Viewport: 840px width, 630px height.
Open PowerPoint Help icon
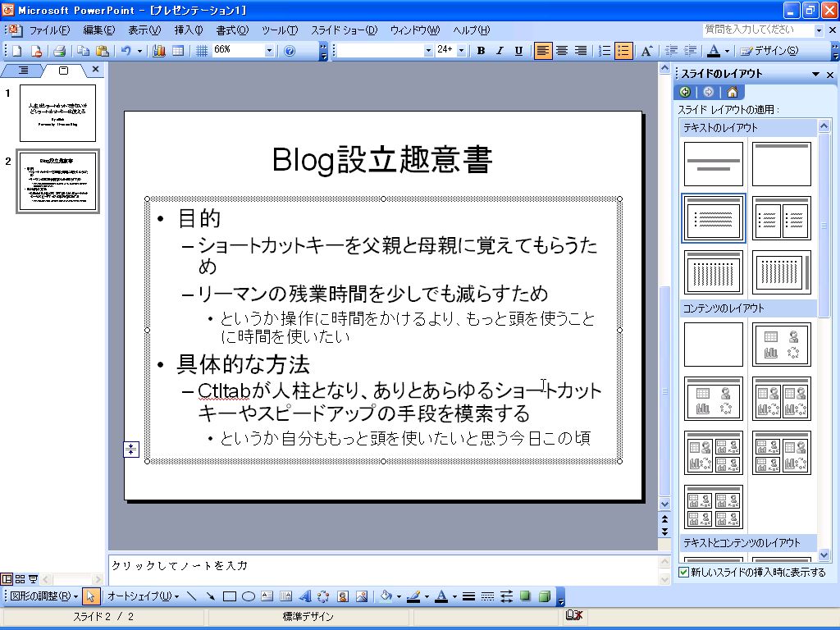[290, 51]
